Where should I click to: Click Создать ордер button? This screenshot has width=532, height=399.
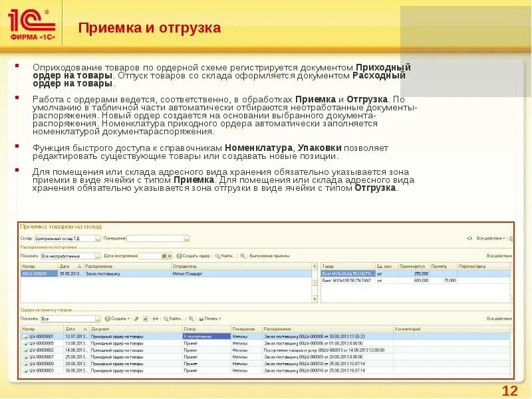click(194, 256)
